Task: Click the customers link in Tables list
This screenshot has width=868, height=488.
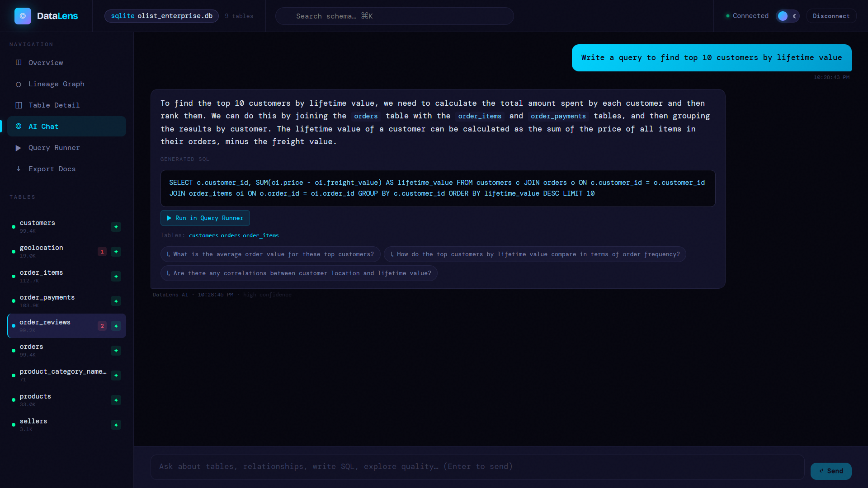Action: (203, 235)
